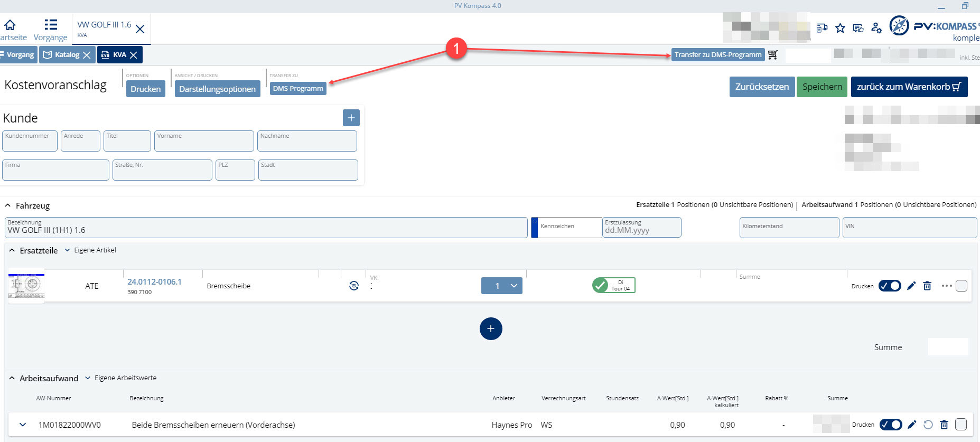Tick the checkbox in the Bremsscheibe row

pyautogui.click(x=962, y=286)
